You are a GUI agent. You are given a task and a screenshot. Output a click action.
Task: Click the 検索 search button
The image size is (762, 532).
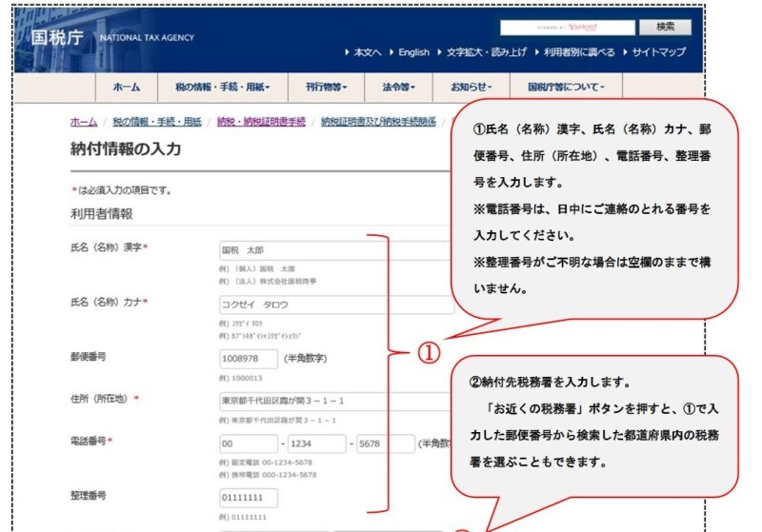click(x=665, y=28)
